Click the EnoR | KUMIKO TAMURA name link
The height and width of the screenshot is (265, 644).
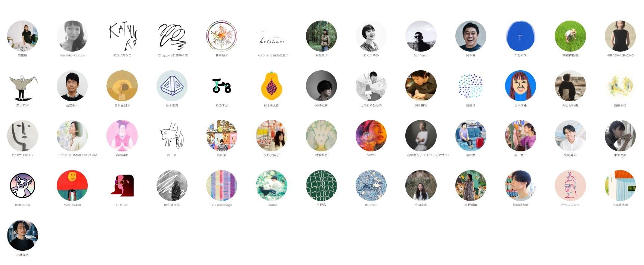point(78,155)
